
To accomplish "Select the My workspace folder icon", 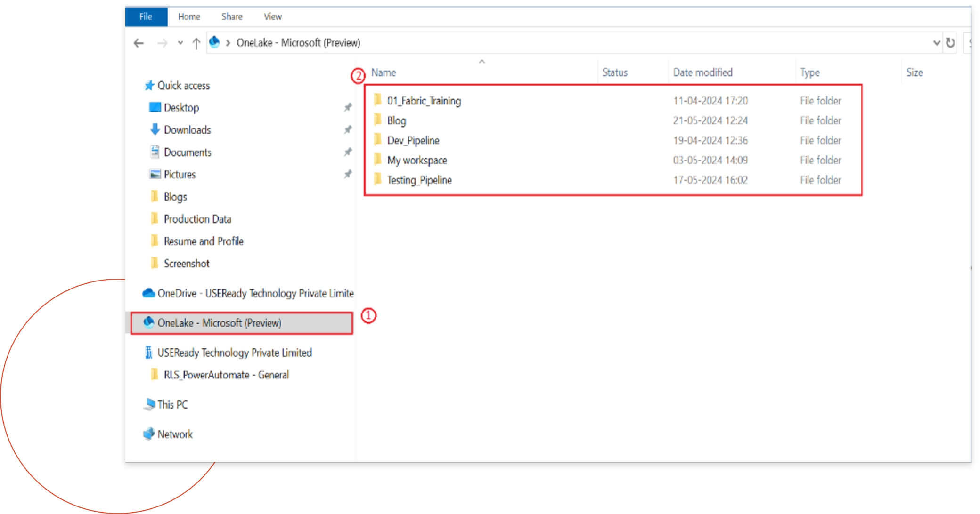I will pos(377,159).
